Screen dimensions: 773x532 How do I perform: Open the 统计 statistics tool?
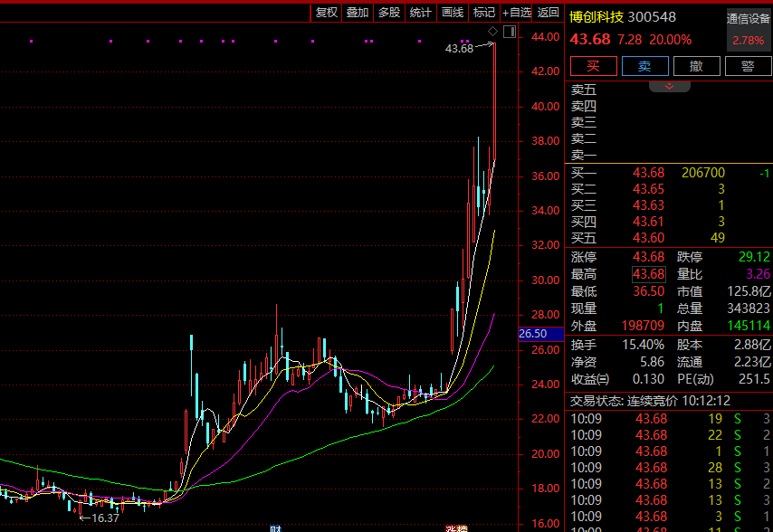(420, 12)
